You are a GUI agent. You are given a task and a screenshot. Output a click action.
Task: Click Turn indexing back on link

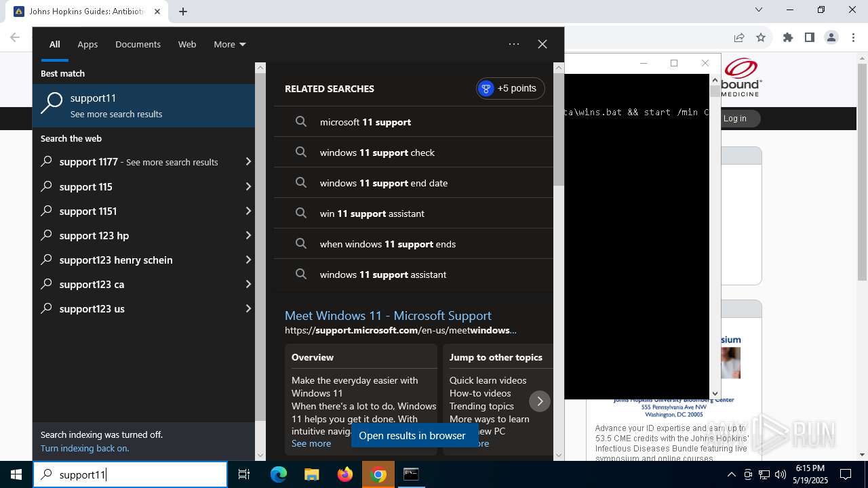coord(85,448)
